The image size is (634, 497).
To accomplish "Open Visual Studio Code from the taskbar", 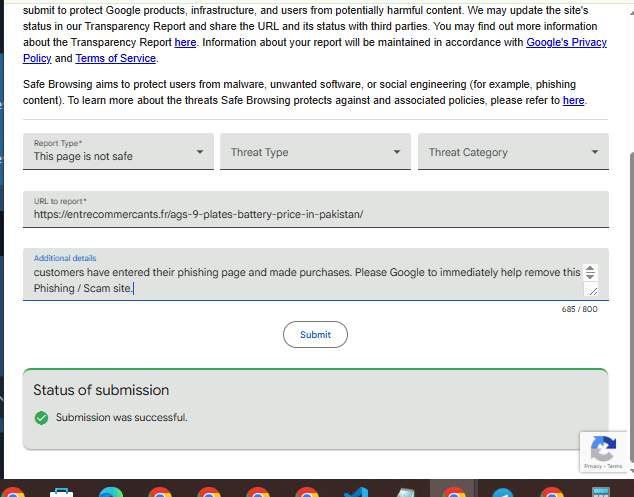I will pyautogui.click(x=356, y=492).
